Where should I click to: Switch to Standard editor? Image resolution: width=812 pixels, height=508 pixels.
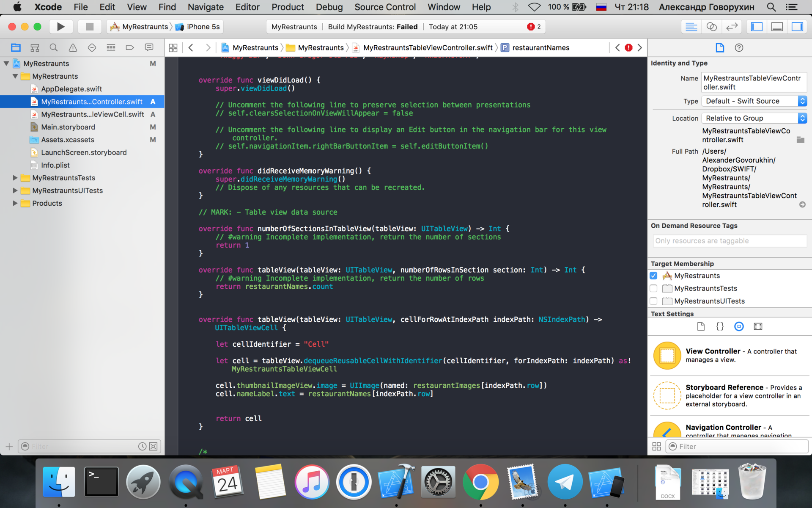[691, 27]
